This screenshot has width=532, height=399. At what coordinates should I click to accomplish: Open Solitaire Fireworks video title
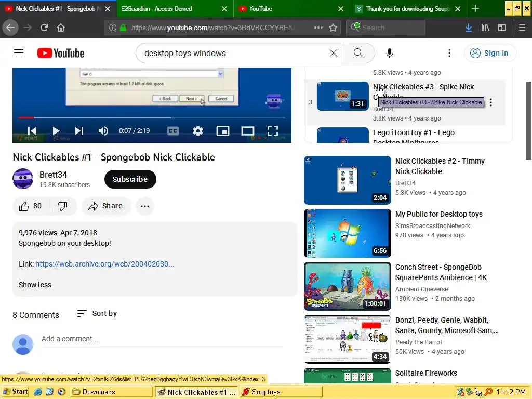(426, 373)
